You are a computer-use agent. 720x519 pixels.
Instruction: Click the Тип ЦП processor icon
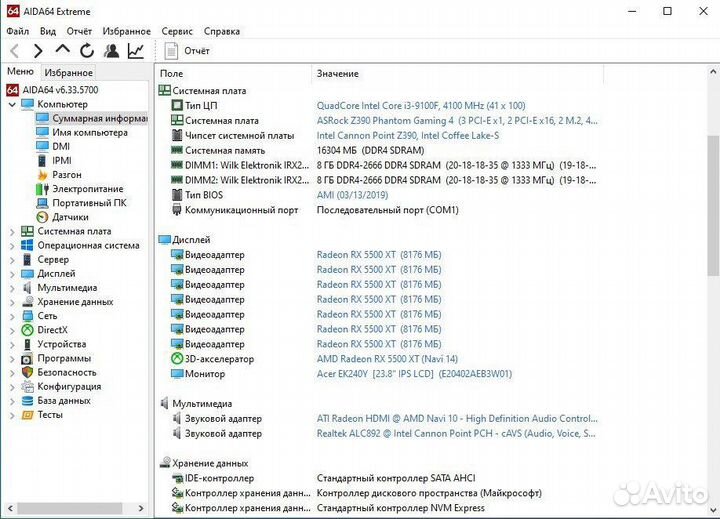(x=177, y=106)
